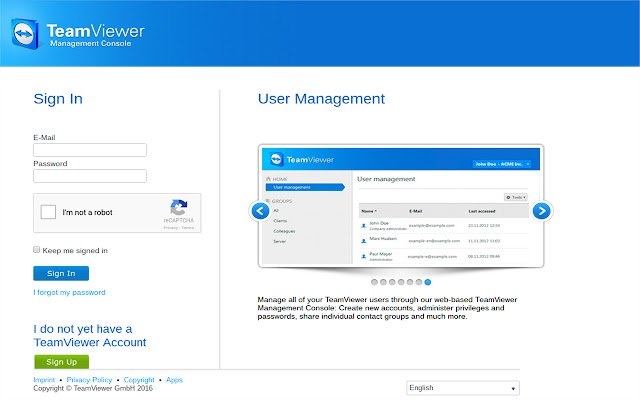Click the TeamViewer logo icon in the header

[x=25, y=33]
